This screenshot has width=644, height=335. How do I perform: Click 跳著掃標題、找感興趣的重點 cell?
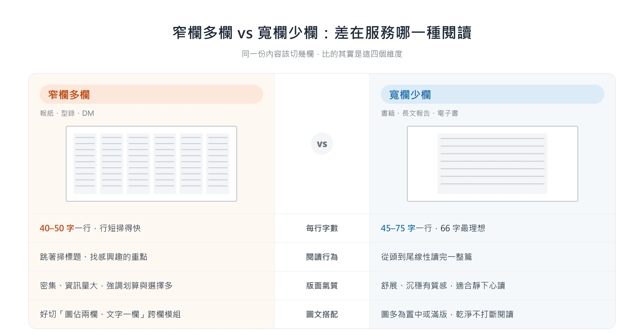[x=151, y=257]
